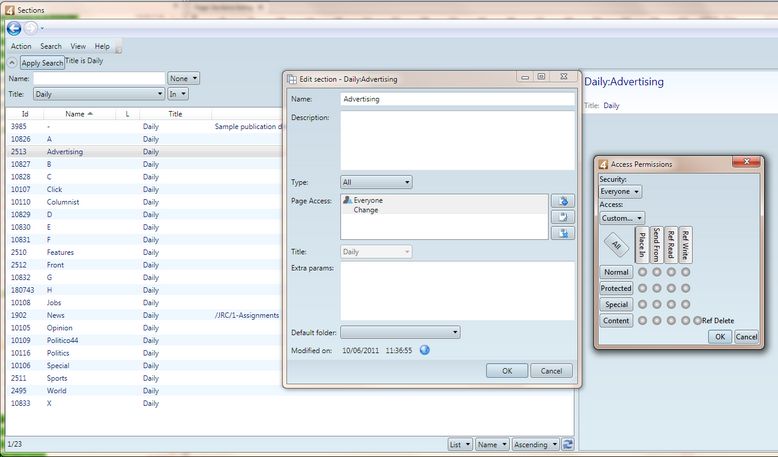Open the Search menu
The height and width of the screenshot is (457, 778).
point(51,46)
